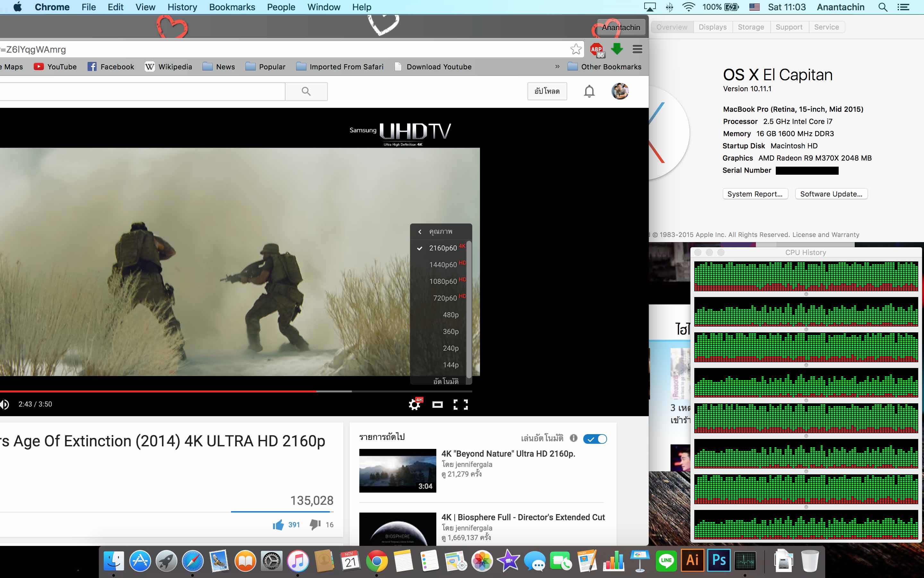The height and width of the screenshot is (578, 924).
Task: Open the Adblock Plus extension
Action: coord(597,50)
